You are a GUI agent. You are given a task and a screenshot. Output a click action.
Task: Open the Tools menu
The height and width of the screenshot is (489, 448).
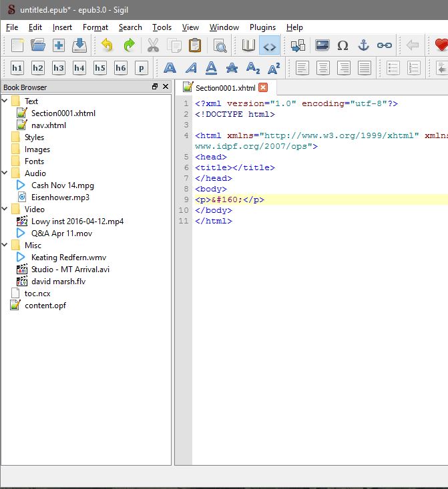click(162, 27)
